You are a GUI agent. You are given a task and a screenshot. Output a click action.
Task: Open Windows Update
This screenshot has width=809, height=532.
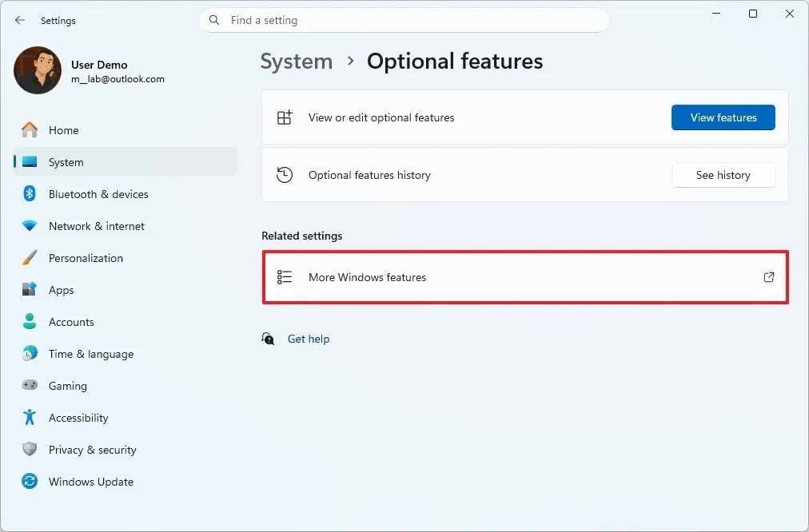91,481
